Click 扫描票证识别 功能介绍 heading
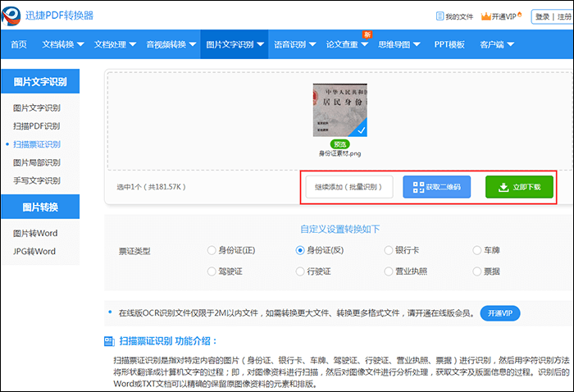This screenshot has width=574, height=392. pyautogui.click(x=167, y=341)
